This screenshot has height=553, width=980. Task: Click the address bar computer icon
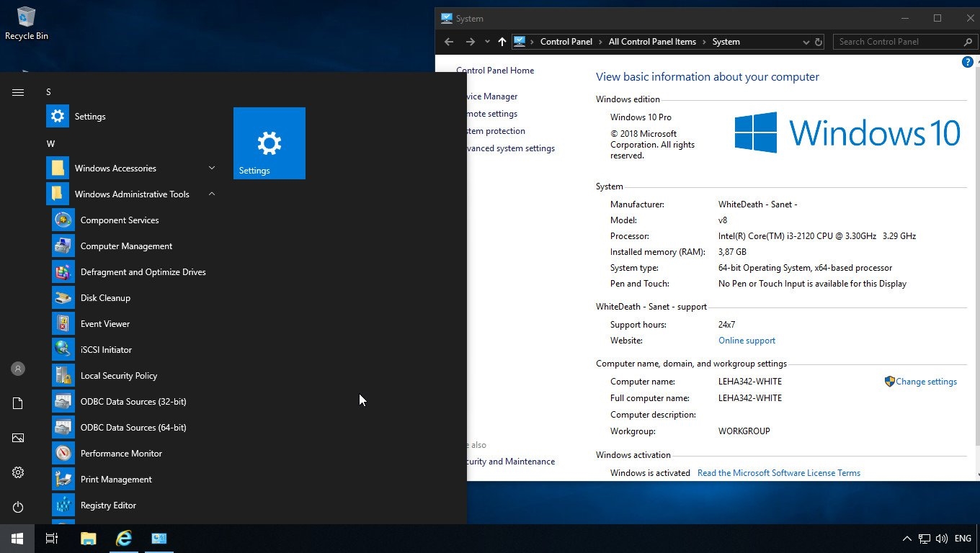[519, 42]
